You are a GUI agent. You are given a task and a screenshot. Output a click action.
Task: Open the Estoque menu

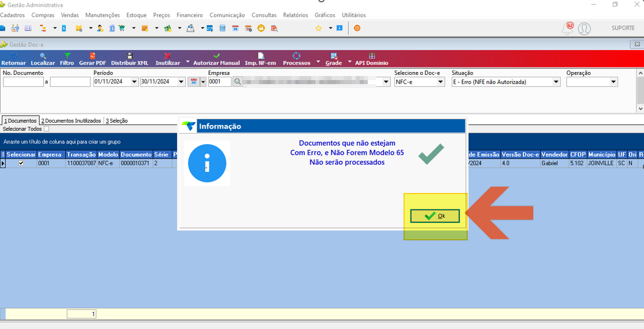(x=137, y=15)
